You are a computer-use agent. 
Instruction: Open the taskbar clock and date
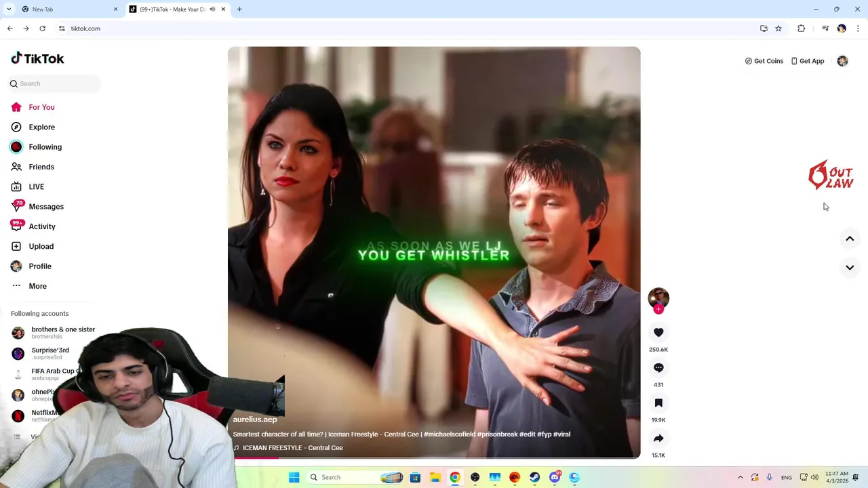pyautogui.click(x=837, y=477)
